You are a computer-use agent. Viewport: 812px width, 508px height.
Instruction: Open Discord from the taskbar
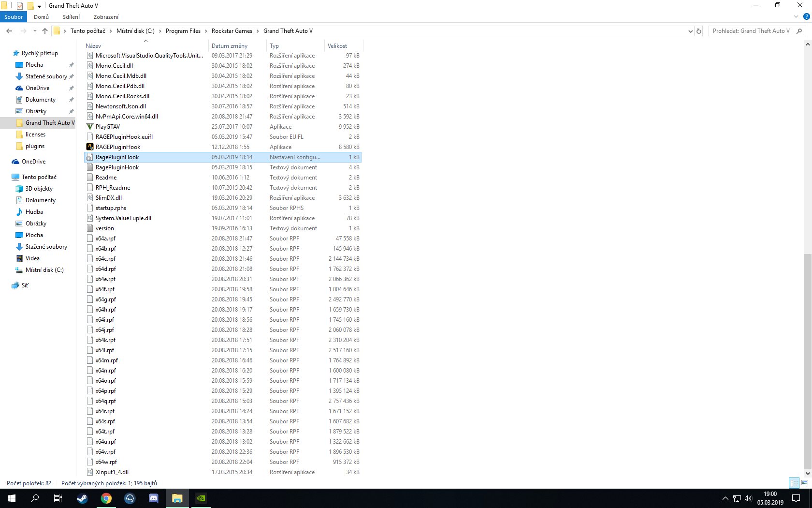click(153, 498)
